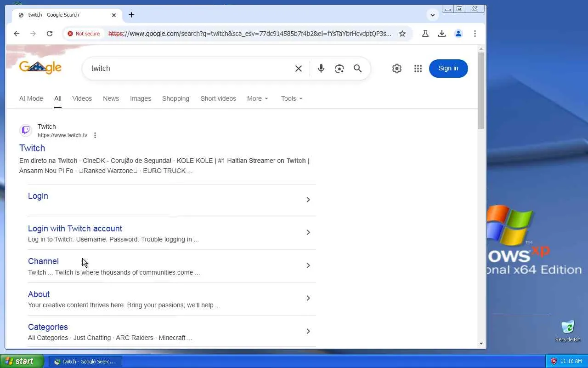Sign in to Google
This screenshot has height=368, width=588.
[x=448, y=69]
